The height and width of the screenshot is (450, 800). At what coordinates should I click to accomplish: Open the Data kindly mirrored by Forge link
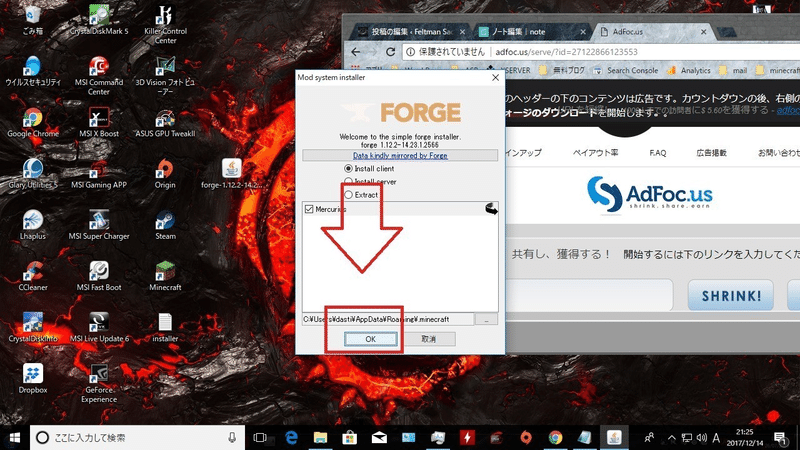click(x=400, y=156)
